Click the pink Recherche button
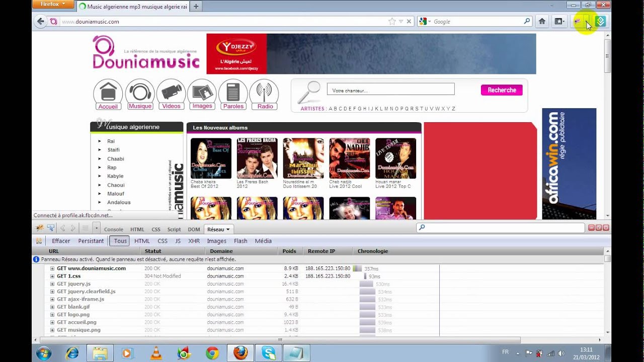This screenshot has width=644, height=362. click(x=502, y=90)
